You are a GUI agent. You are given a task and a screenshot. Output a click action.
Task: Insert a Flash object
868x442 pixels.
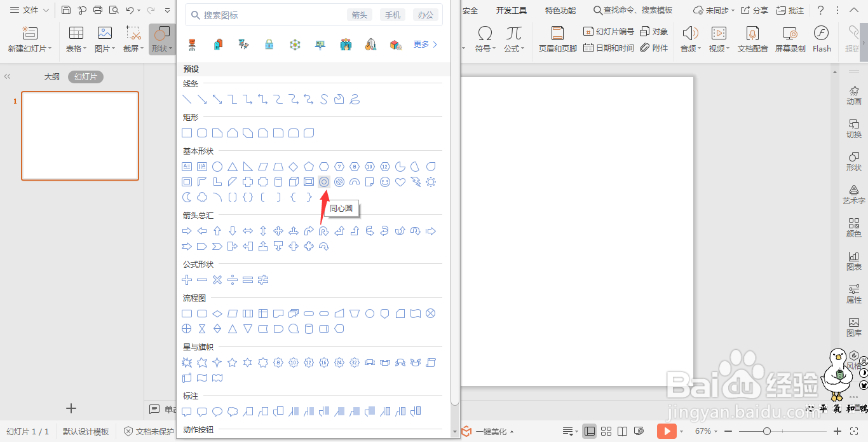(x=822, y=39)
